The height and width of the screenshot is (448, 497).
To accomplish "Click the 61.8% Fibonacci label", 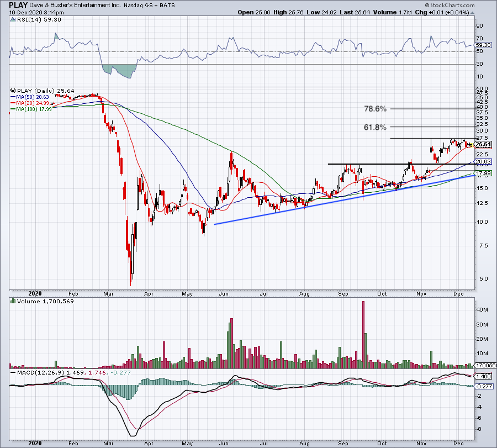I will tap(376, 127).
